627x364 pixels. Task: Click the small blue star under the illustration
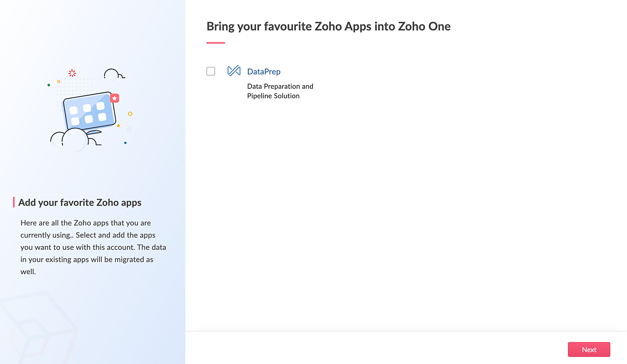(x=125, y=143)
